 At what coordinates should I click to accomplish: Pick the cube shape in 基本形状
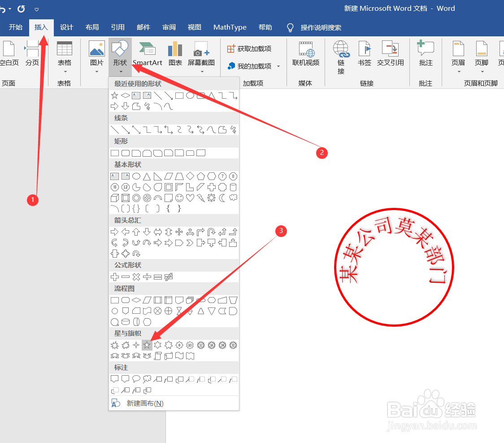114,198
